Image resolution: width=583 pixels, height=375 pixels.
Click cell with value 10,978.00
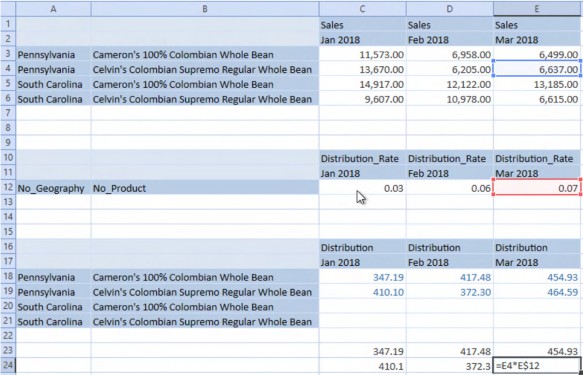(450, 99)
